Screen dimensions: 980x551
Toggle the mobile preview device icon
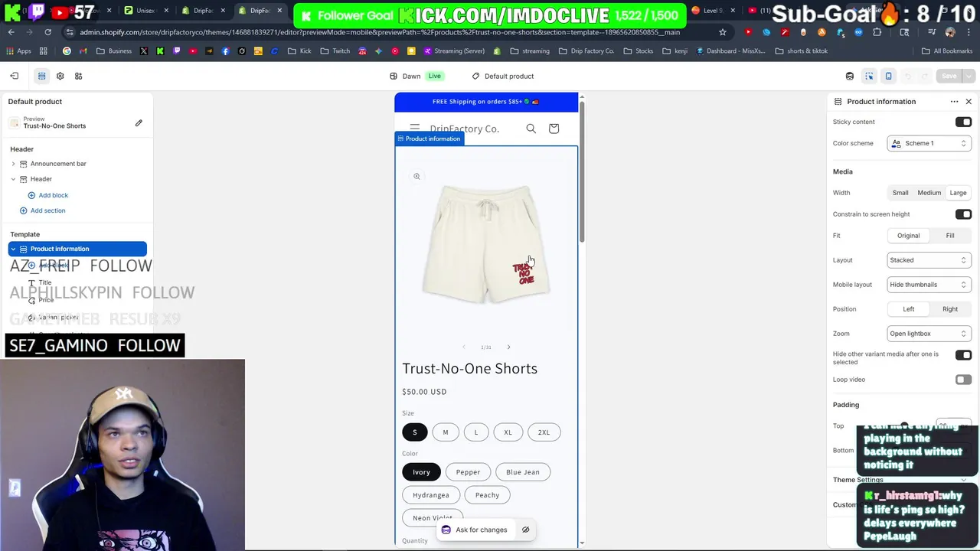(888, 76)
